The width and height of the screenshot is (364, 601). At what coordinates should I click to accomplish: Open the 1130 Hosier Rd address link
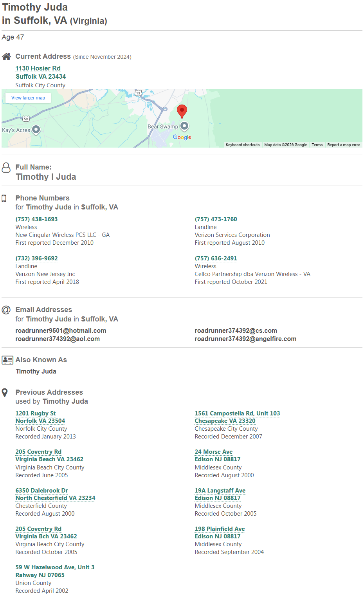pyautogui.click(x=38, y=69)
